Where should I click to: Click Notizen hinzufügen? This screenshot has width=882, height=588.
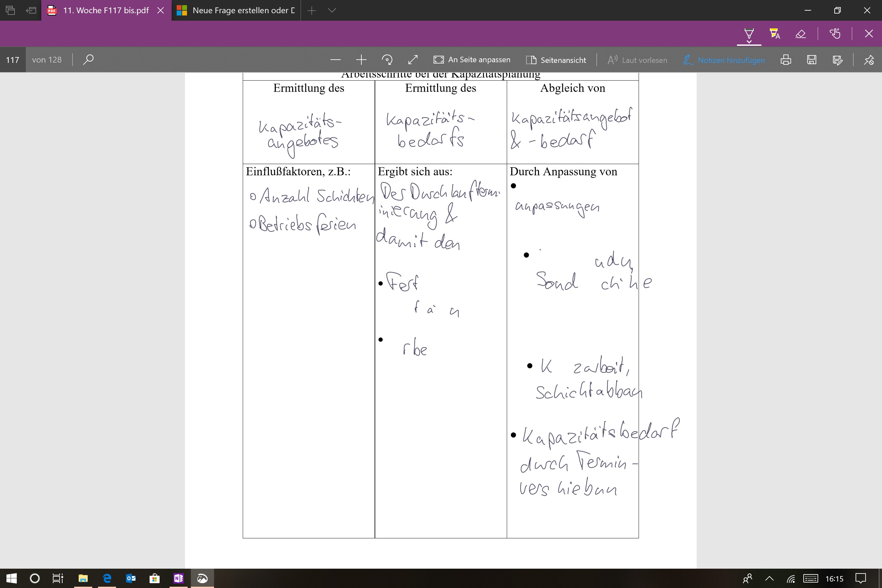pyautogui.click(x=724, y=60)
